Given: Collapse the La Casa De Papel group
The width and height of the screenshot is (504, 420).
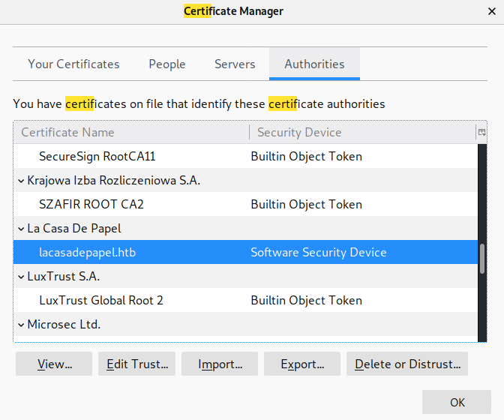Looking at the screenshot, I should click(20, 229).
